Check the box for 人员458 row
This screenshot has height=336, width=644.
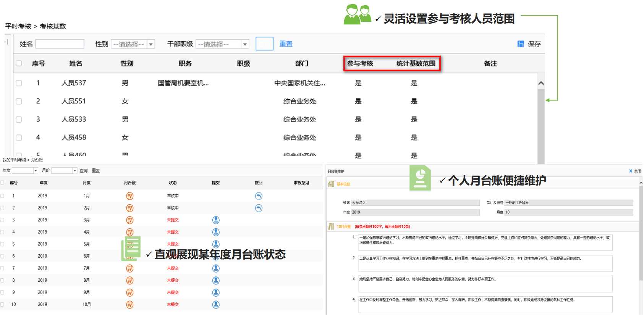click(x=19, y=138)
